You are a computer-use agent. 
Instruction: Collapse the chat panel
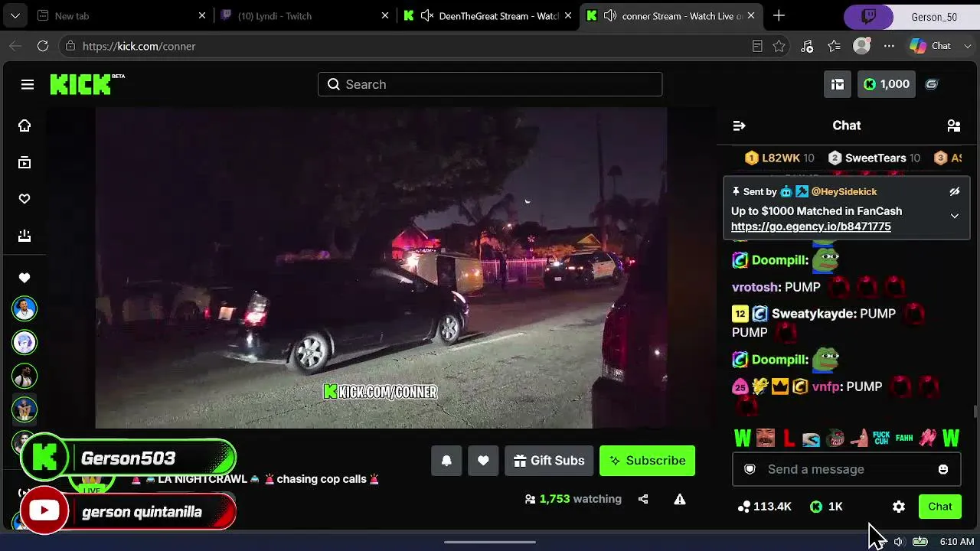point(739,126)
